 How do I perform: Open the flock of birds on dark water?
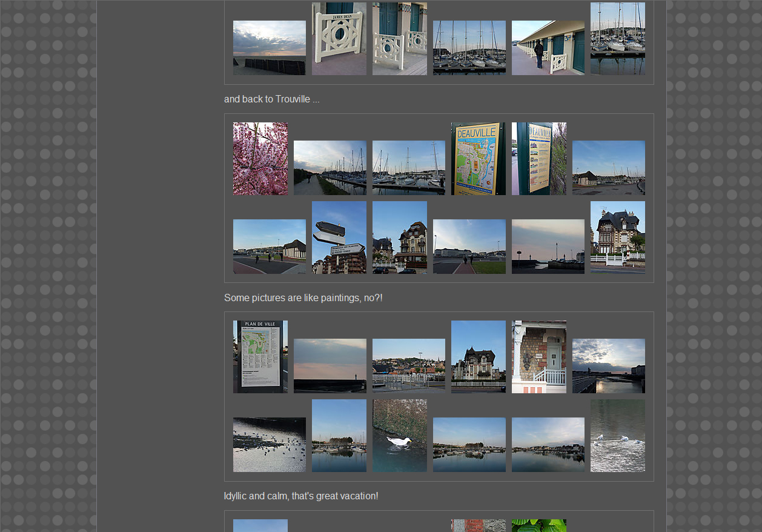[270, 445]
